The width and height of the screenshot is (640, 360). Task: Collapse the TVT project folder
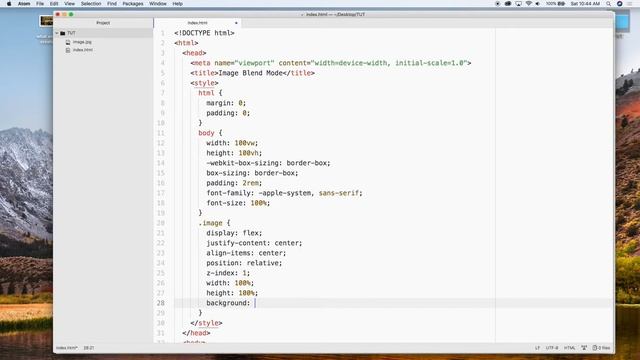pyautogui.click(x=57, y=33)
